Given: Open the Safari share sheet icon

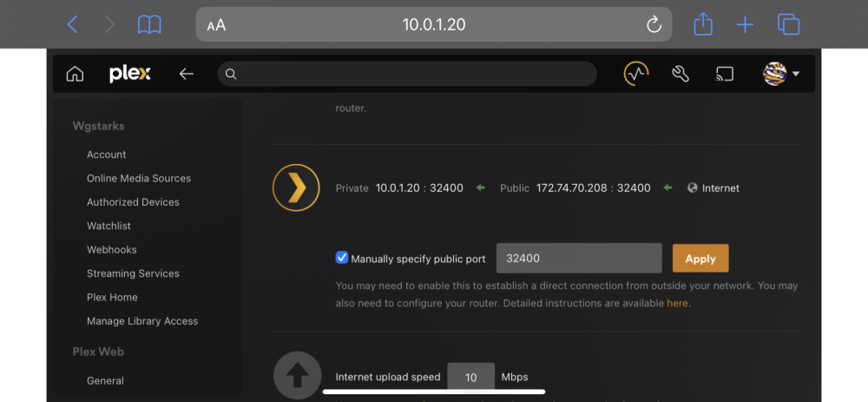Looking at the screenshot, I should [702, 24].
